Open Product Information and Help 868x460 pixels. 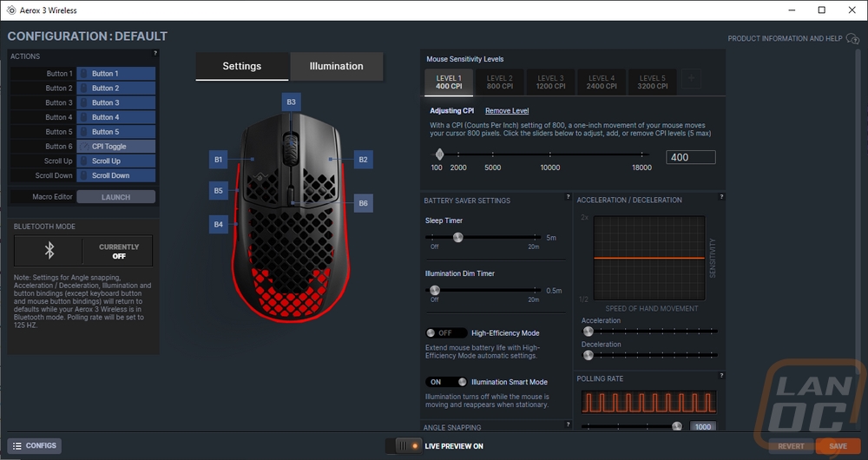point(785,39)
